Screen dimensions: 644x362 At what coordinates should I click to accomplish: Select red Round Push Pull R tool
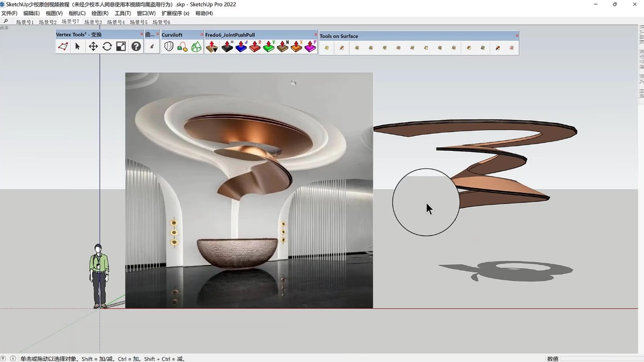click(x=255, y=47)
